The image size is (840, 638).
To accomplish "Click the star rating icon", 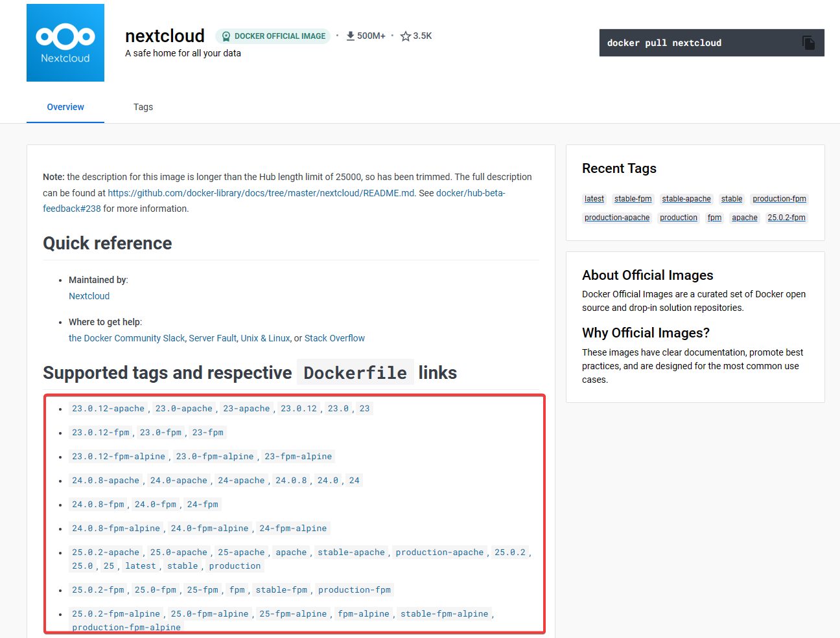I will 406,36.
